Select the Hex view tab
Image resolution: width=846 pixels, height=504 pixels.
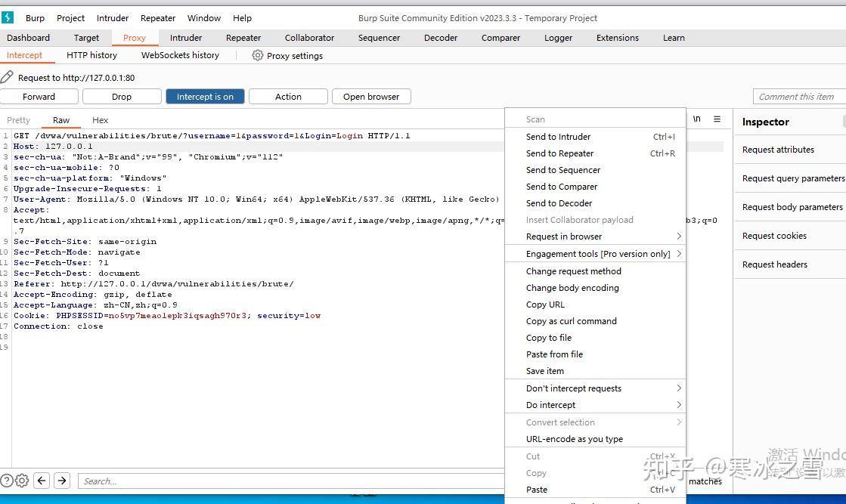click(x=100, y=120)
